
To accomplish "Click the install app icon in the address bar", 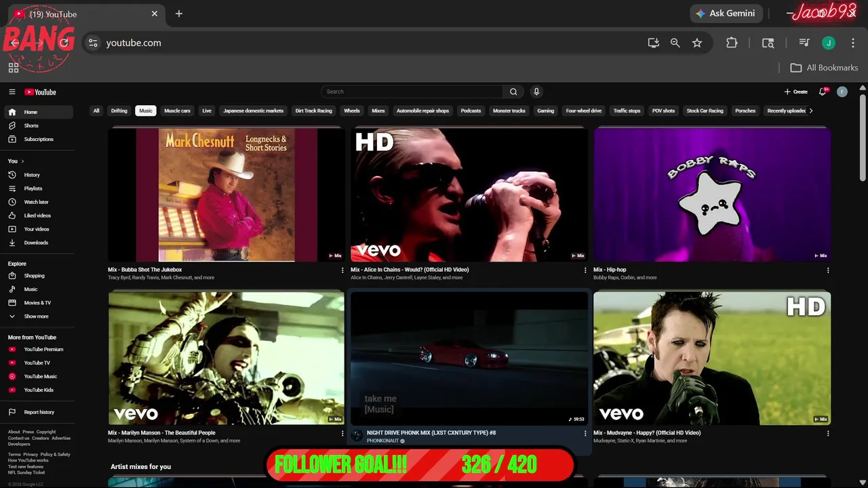I will click(654, 43).
